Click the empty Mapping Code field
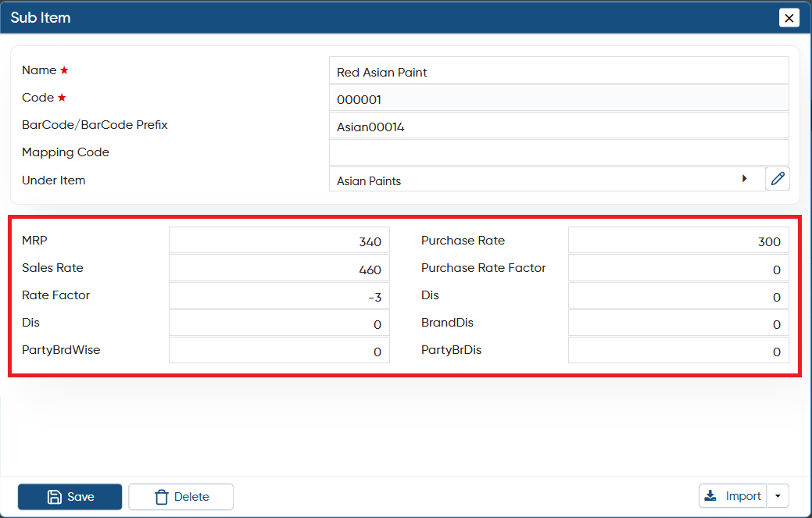 (559, 152)
